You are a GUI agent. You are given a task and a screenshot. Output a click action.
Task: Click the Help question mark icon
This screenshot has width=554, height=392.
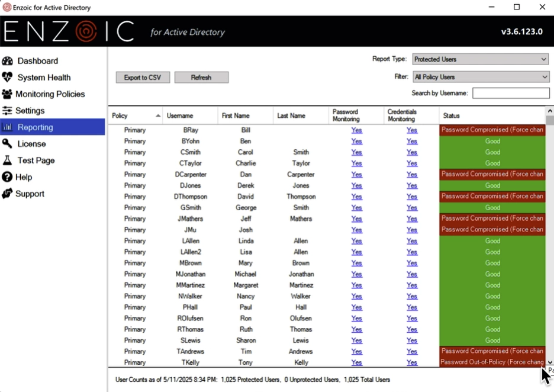(x=7, y=177)
